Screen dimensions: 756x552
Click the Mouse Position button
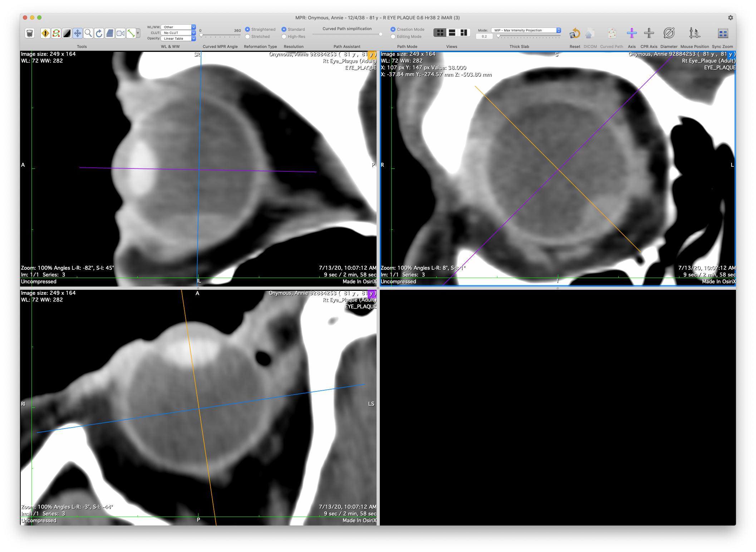(x=694, y=33)
